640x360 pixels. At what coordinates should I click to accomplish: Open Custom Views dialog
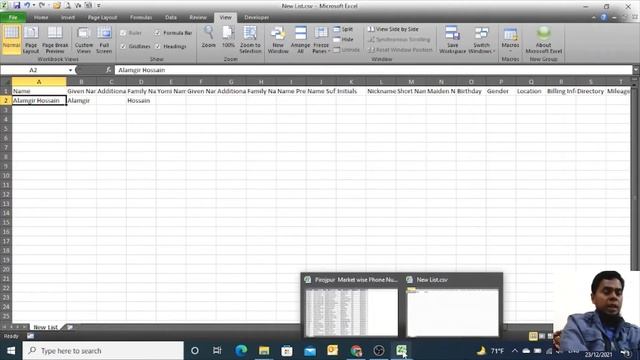(x=84, y=39)
